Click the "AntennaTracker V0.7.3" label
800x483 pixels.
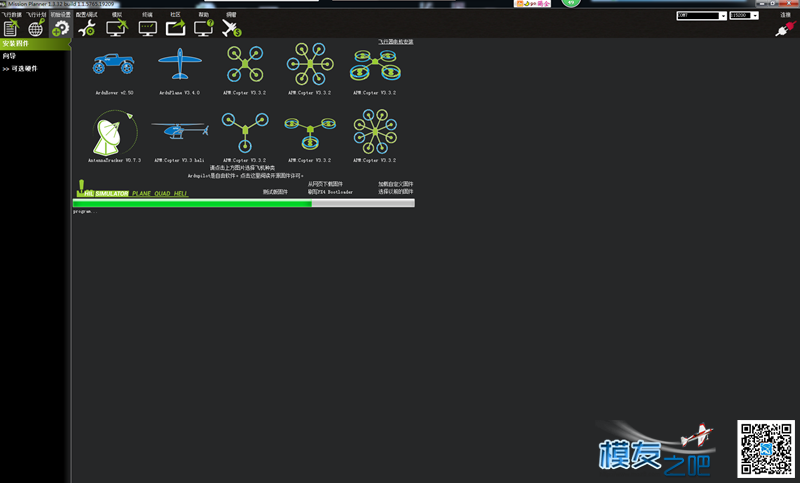114,160
